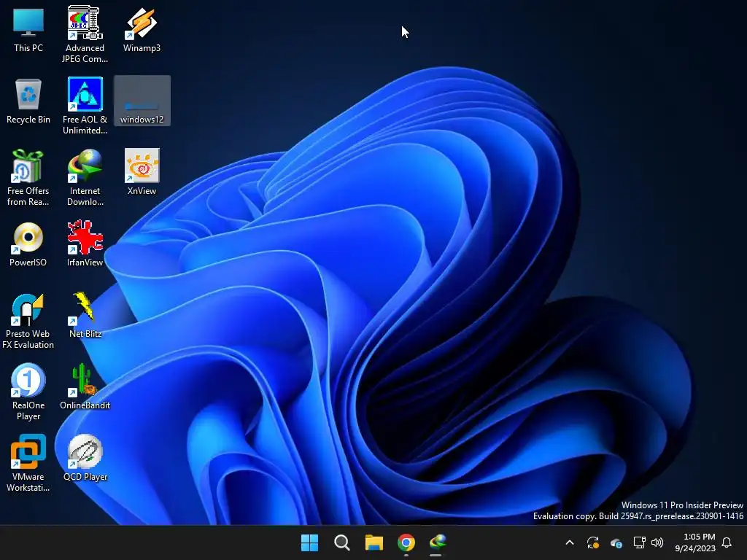Select the VMware Workstation shortcut
Viewport: 747px width, 560px height.
28,463
